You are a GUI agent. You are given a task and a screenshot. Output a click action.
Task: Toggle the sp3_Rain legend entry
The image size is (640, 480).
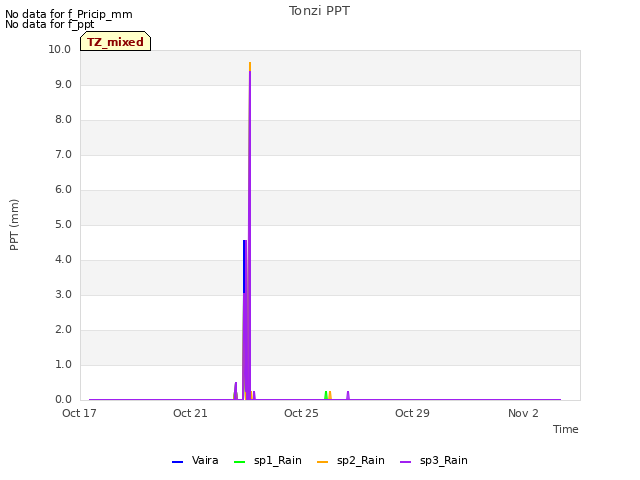pyautogui.click(x=434, y=461)
